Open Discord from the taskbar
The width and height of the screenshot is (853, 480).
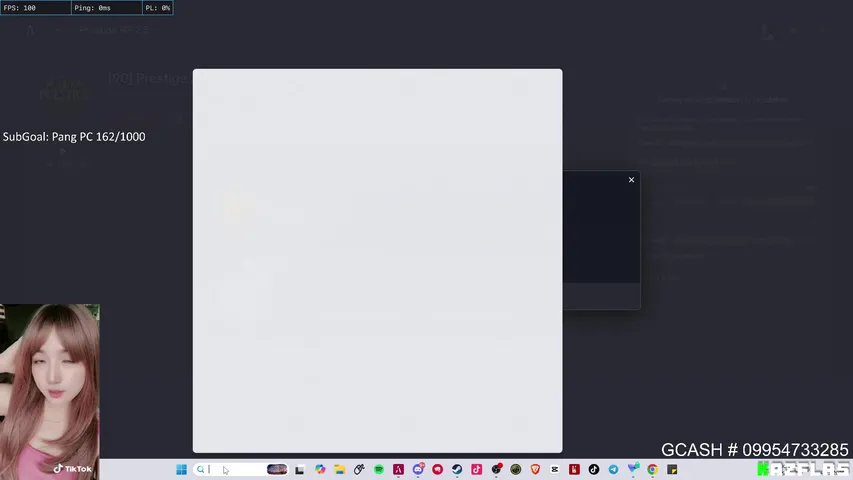[x=418, y=469]
